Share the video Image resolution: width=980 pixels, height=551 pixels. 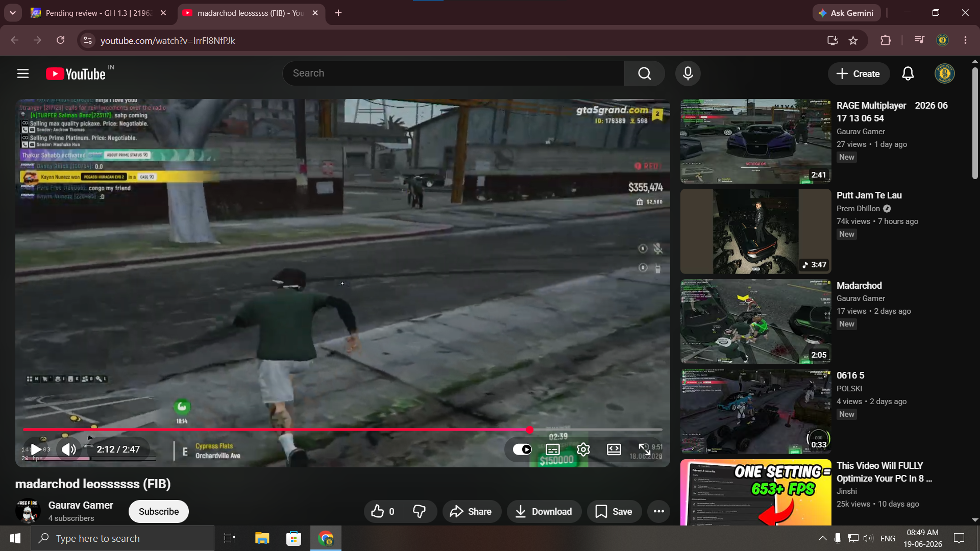tap(471, 512)
